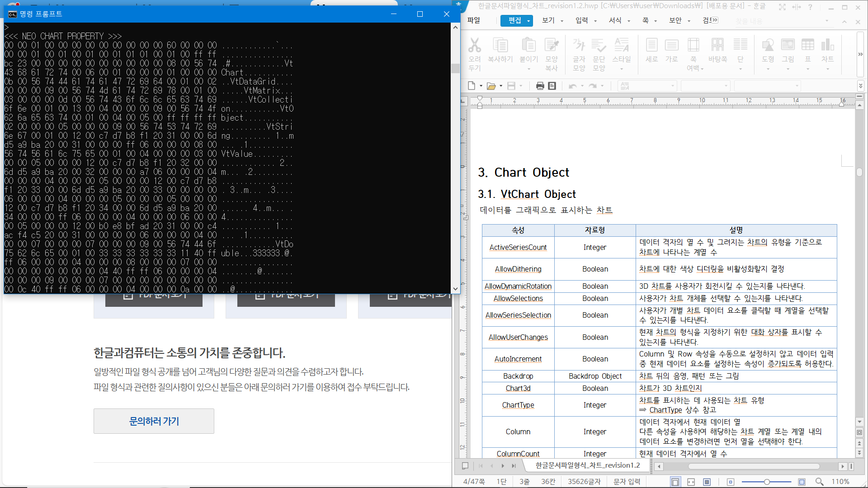Adjust the zoom slider handle
The image size is (868, 488).
(x=767, y=482)
